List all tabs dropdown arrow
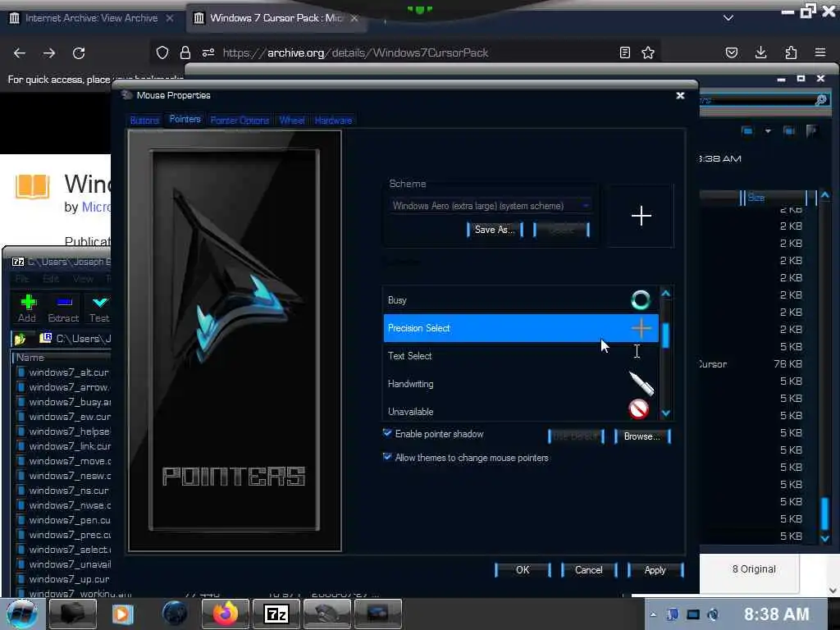This screenshot has width=840, height=630. (x=728, y=18)
